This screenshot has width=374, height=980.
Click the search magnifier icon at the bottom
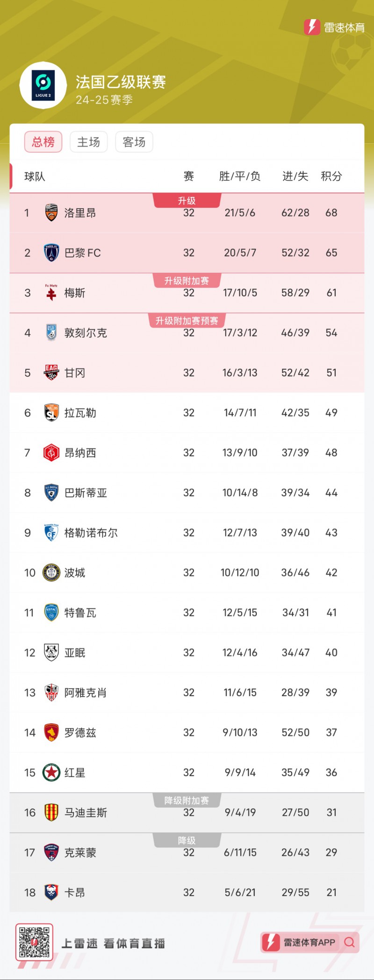(x=349, y=942)
